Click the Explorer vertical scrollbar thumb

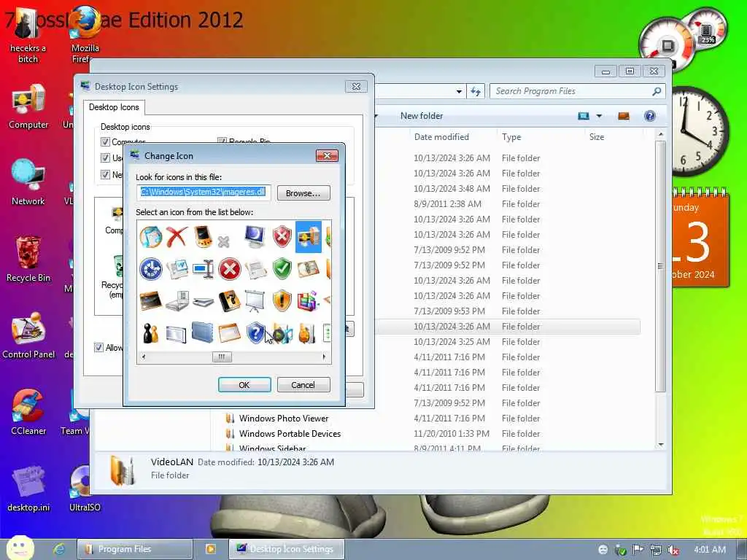(x=660, y=266)
